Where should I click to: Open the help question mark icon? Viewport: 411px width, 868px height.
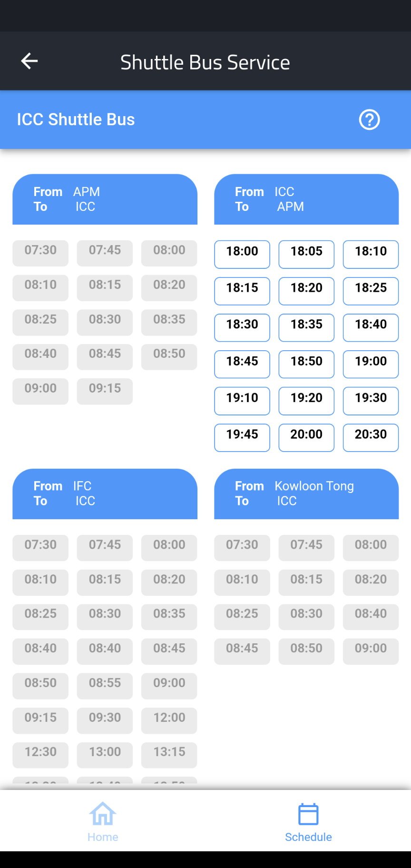pyautogui.click(x=369, y=119)
